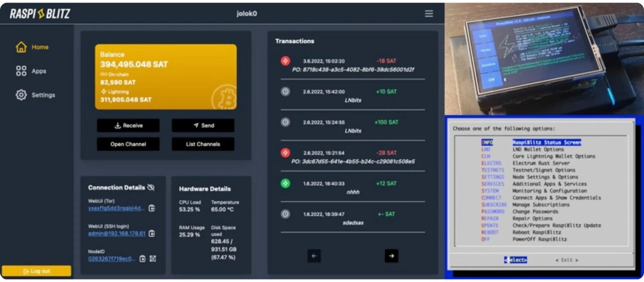Select CONNECT Apps & Show Credentials
644x282 pixels.
pyautogui.click(x=541, y=198)
